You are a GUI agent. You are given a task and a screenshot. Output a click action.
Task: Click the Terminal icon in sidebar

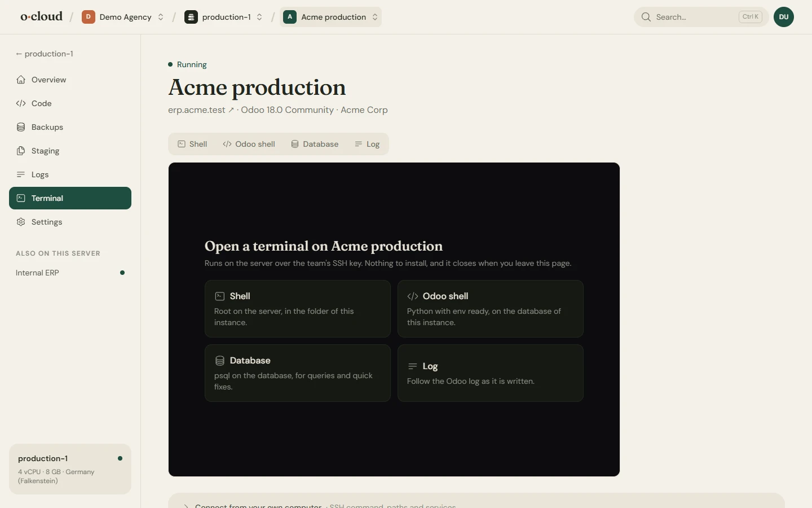click(x=21, y=198)
